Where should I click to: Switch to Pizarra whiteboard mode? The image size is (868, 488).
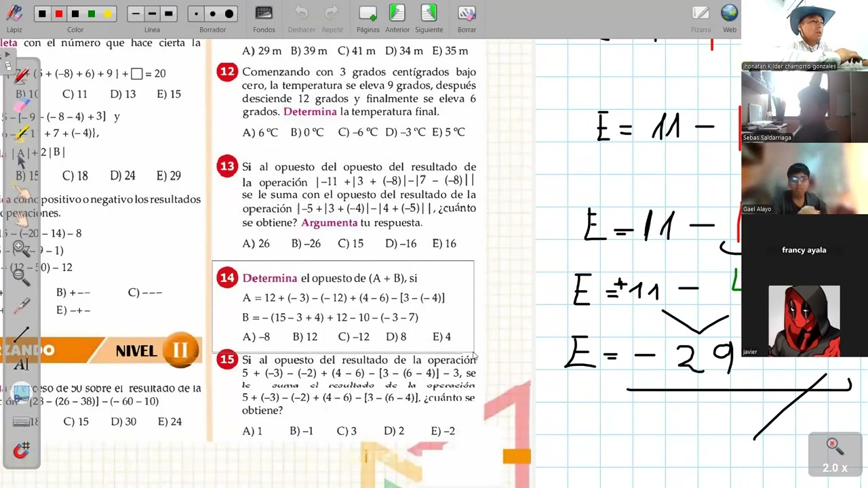(701, 18)
